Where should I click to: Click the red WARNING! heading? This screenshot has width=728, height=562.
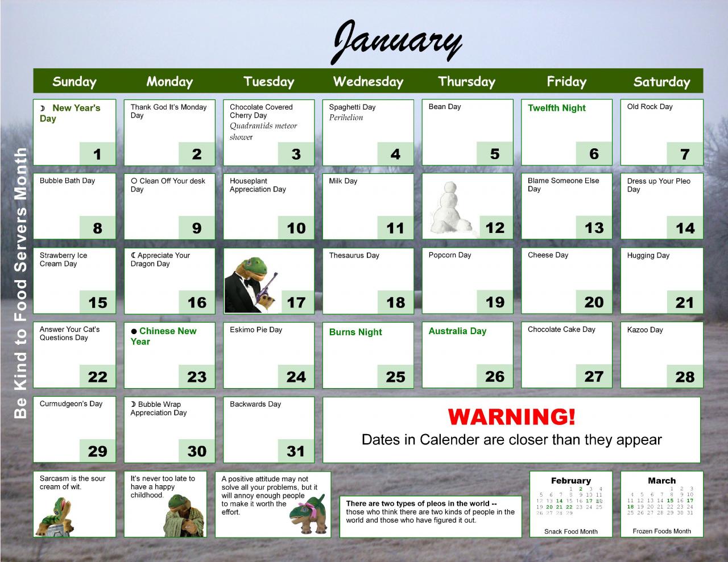pos(511,417)
